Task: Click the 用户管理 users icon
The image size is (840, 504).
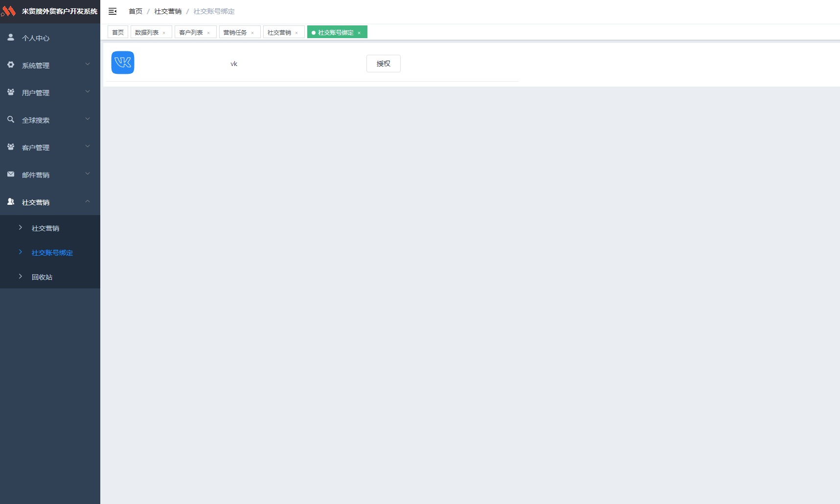Action: click(x=11, y=92)
